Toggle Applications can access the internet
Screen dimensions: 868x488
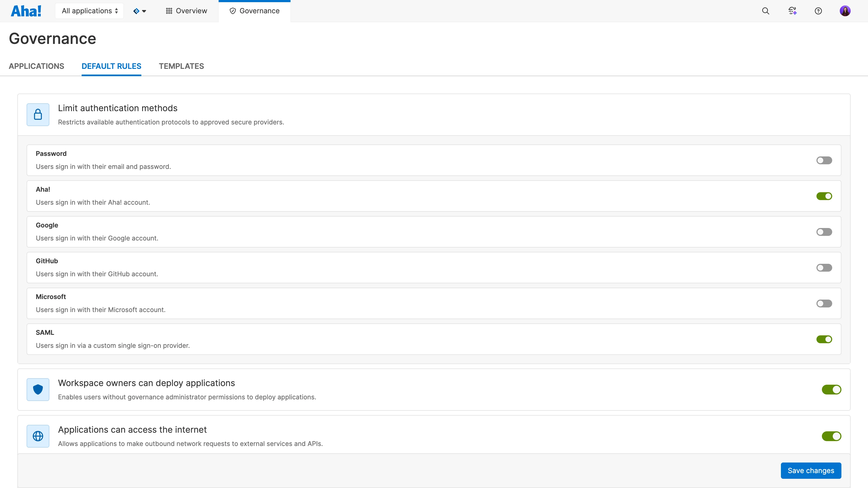pyautogui.click(x=831, y=436)
